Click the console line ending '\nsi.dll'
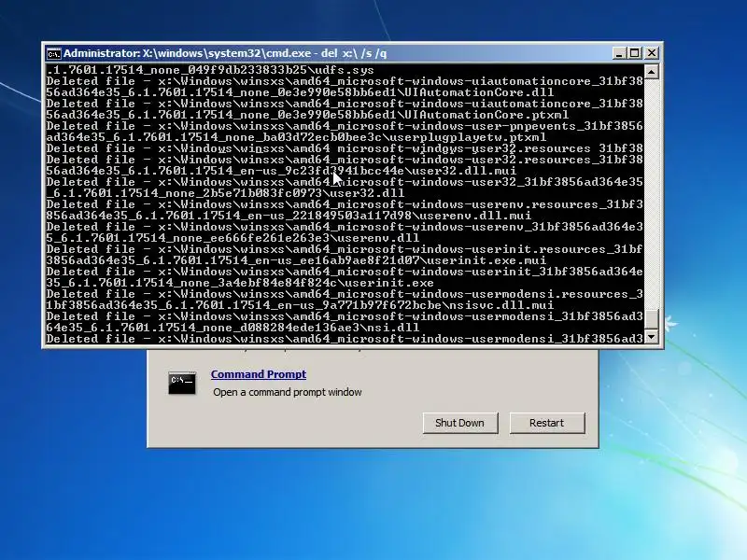Image resolution: width=747 pixels, height=560 pixels. (x=233, y=328)
